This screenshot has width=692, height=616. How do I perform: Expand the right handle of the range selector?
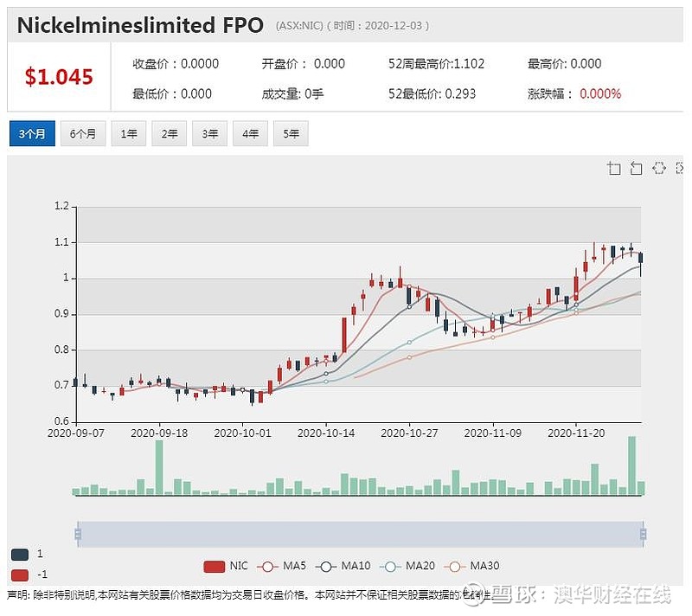point(644,534)
